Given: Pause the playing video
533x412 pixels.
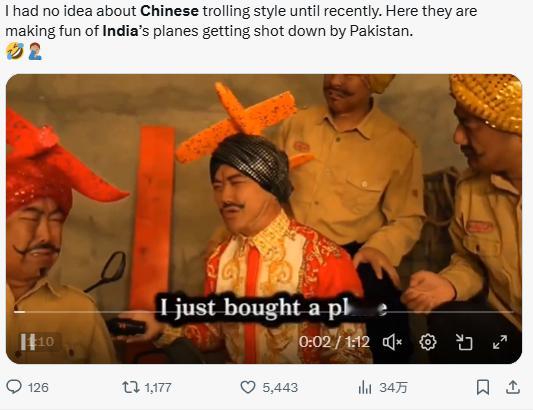Looking at the screenshot, I should (27, 342).
